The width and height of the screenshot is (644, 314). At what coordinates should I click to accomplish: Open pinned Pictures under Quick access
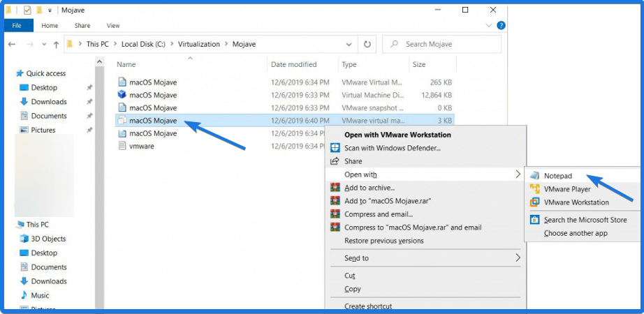(x=43, y=130)
